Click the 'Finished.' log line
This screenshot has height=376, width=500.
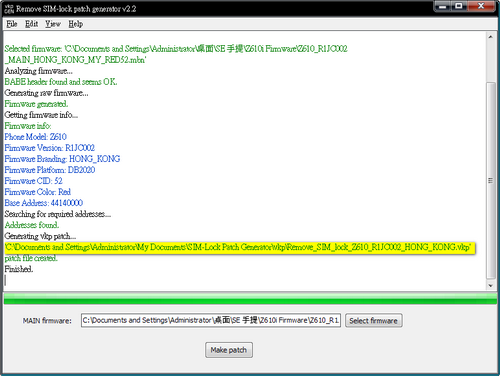(x=19, y=269)
